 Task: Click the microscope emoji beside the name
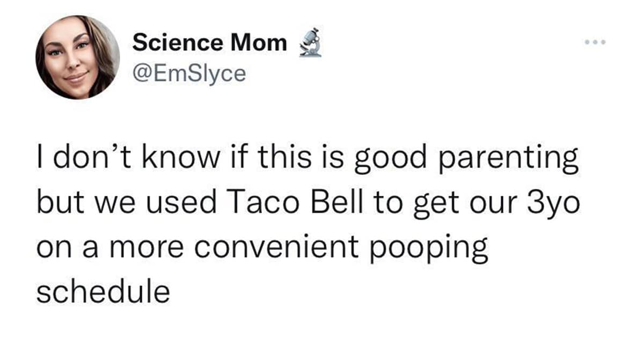(310, 43)
